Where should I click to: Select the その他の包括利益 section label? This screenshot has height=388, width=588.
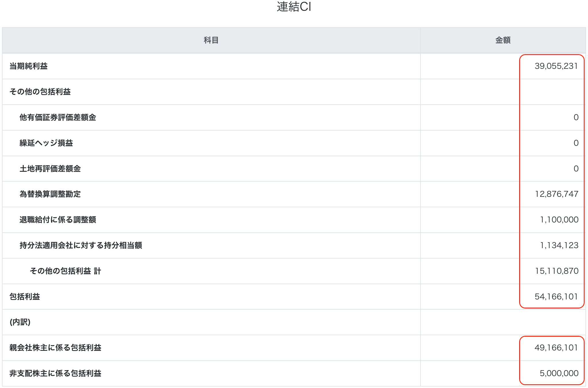pyautogui.click(x=40, y=92)
